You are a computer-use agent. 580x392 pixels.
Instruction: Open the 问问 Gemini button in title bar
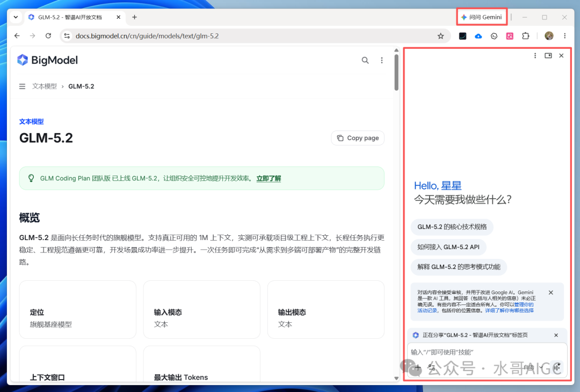click(x=482, y=17)
